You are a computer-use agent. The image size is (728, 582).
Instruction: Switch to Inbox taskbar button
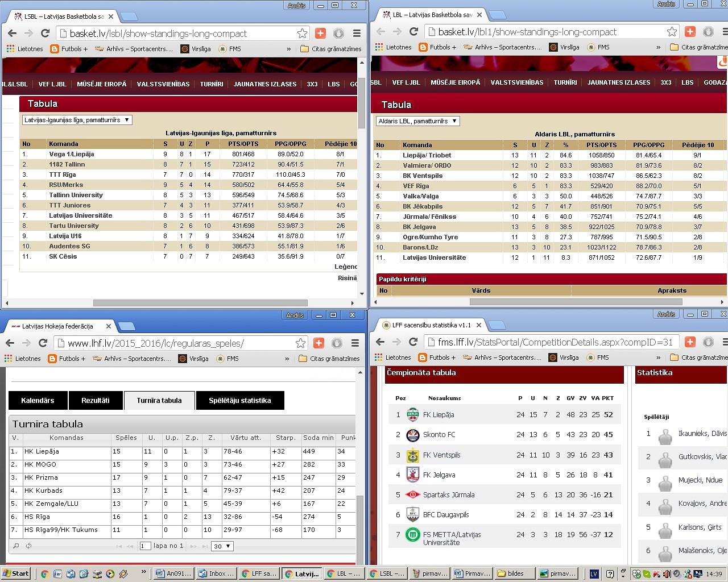click(x=216, y=573)
